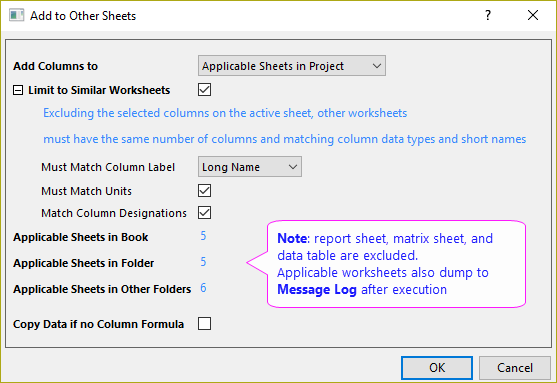
Task: Click the Applicable Sheets in Folder value 5
Action: 203,262
